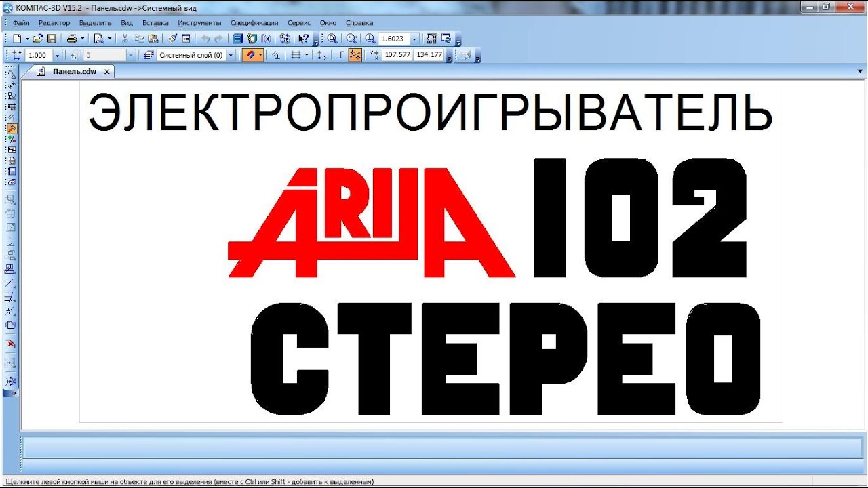Click the red ARIA logo on the drawing

coord(371,224)
